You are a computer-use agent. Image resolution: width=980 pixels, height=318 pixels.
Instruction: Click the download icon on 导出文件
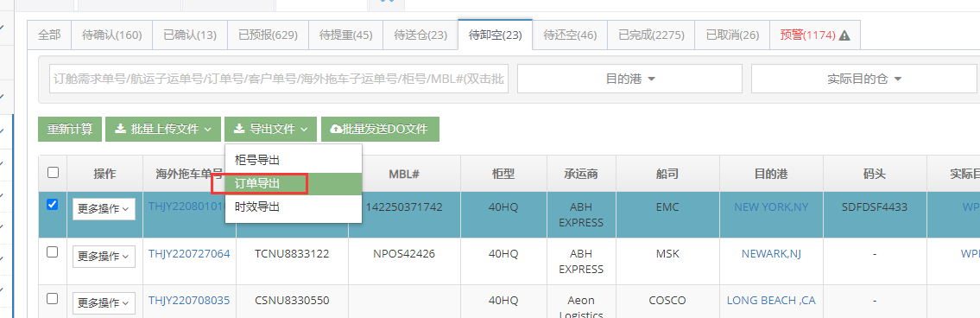point(239,129)
